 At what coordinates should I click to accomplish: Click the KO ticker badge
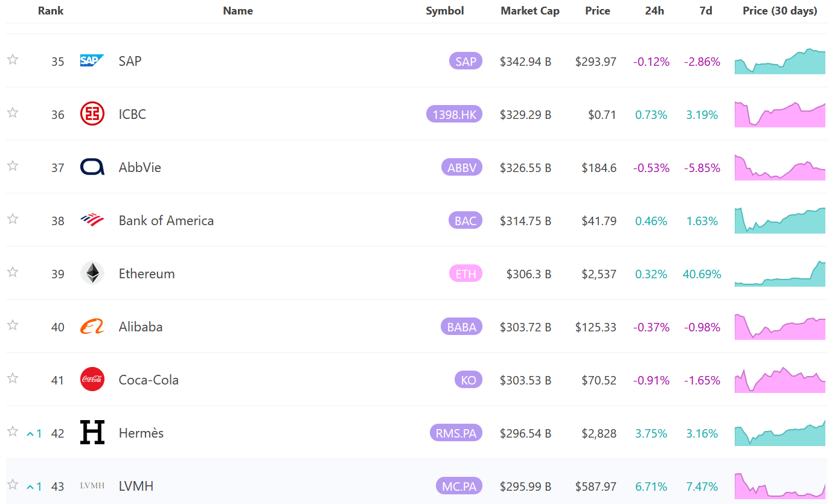[x=469, y=380]
